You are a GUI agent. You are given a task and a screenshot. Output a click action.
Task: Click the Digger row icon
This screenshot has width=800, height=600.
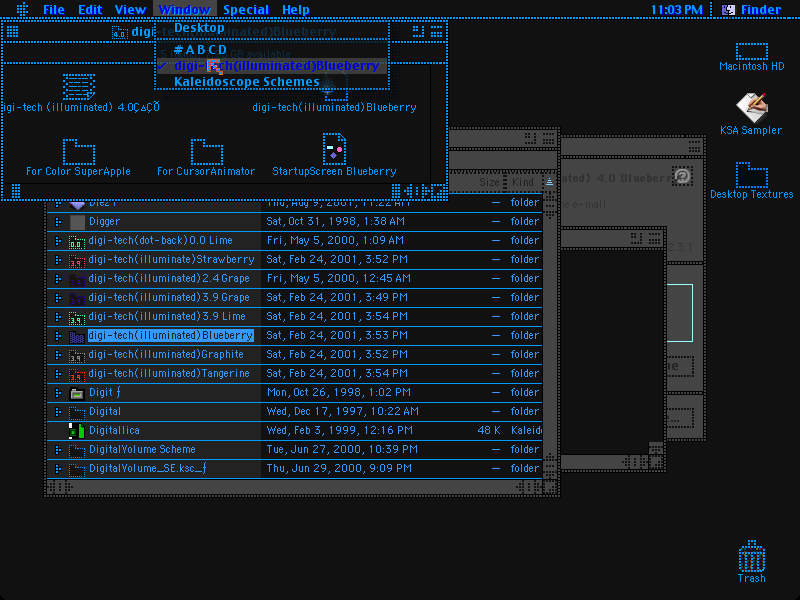tap(77, 222)
